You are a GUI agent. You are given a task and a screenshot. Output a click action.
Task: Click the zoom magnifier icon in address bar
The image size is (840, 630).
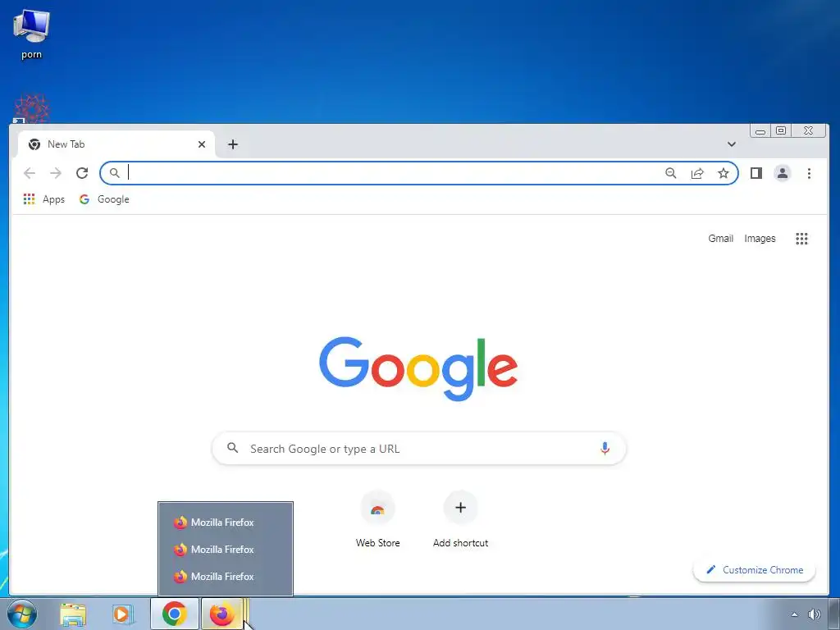[x=671, y=173]
